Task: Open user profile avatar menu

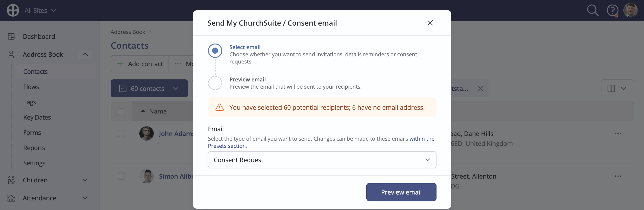Action: click(630, 11)
